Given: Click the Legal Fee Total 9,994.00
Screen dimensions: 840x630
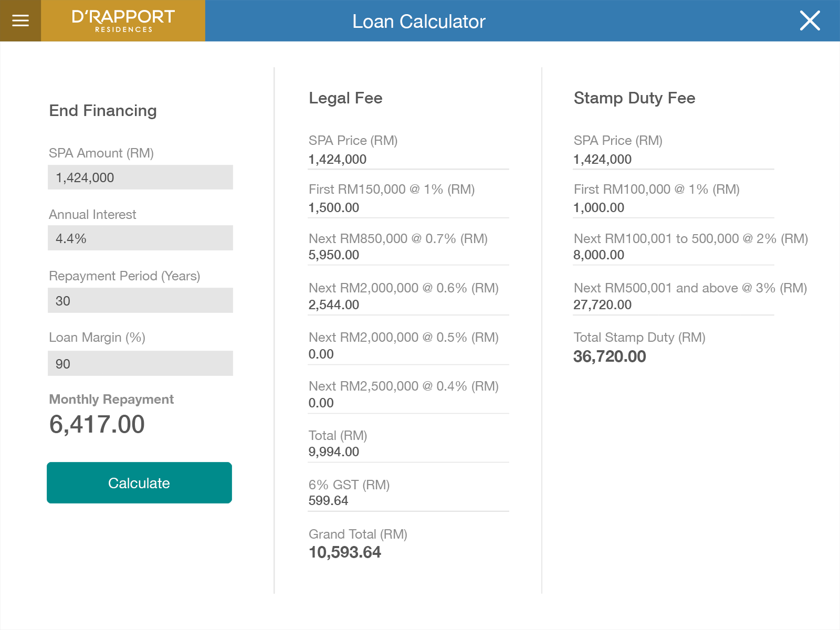Looking at the screenshot, I should tap(334, 452).
